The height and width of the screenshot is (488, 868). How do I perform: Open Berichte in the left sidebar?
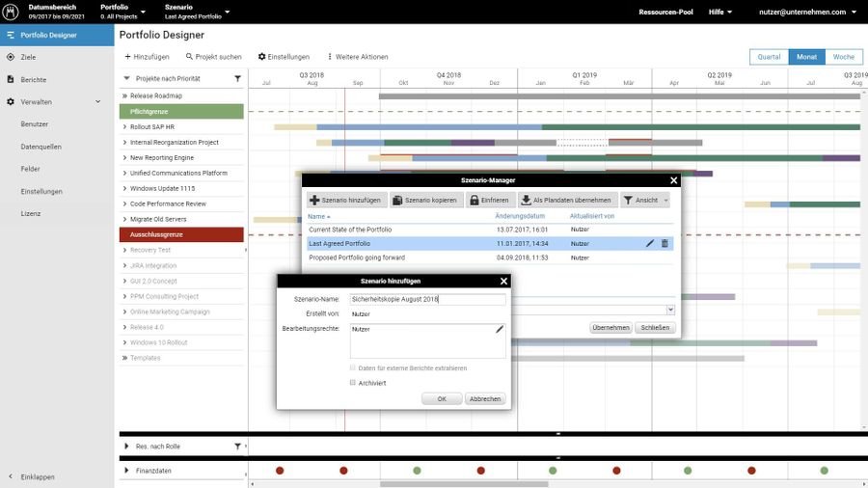click(x=33, y=79)
